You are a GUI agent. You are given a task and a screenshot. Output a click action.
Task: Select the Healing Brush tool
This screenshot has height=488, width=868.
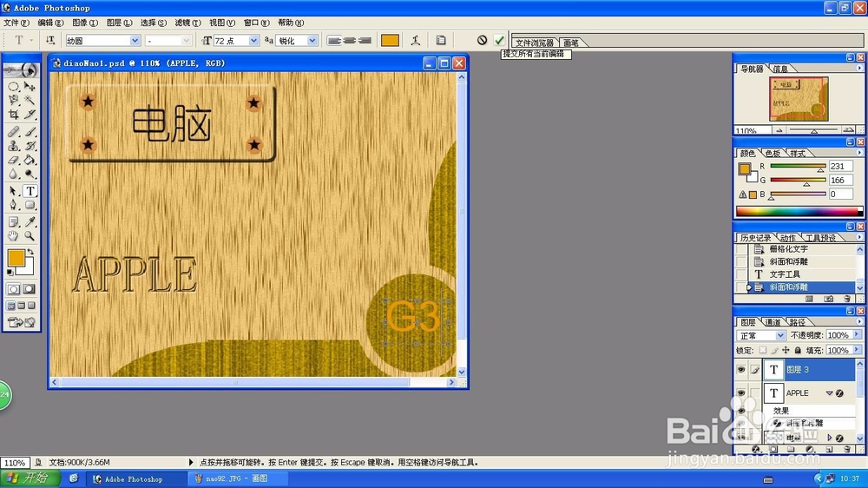click(13, 132)
